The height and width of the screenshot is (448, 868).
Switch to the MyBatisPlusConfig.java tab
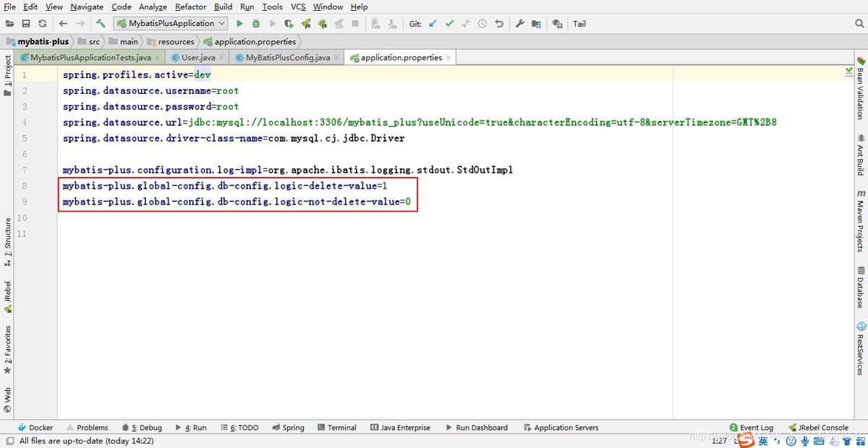(287, 58)
